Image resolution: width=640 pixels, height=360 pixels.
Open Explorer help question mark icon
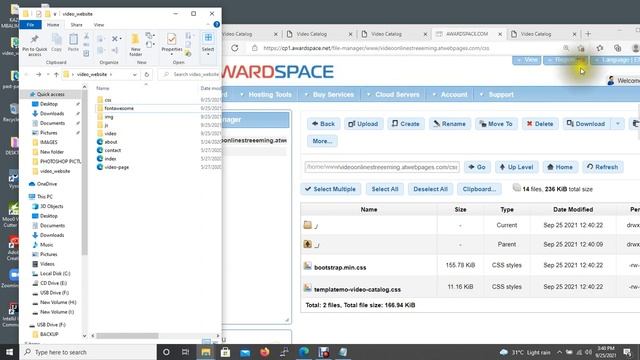[216, 24]
